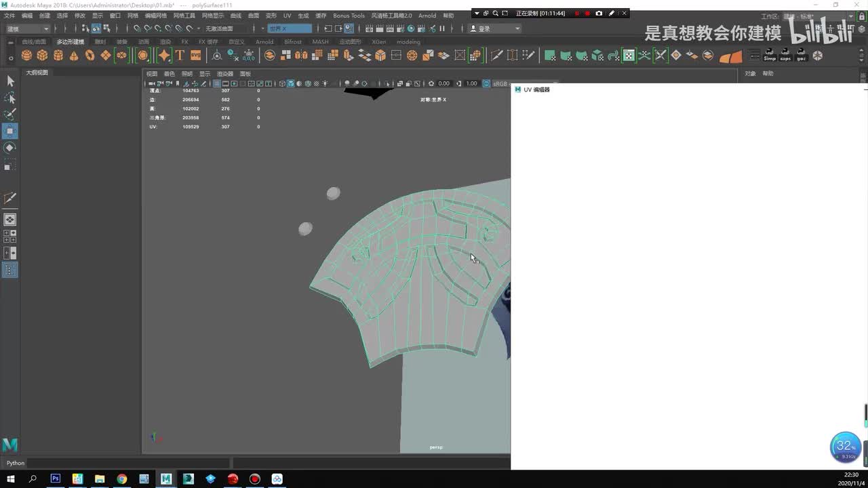Toggle smooth shade all in viewport toolbar
Viewport: 868px width, 488px height.
point(290,83)
